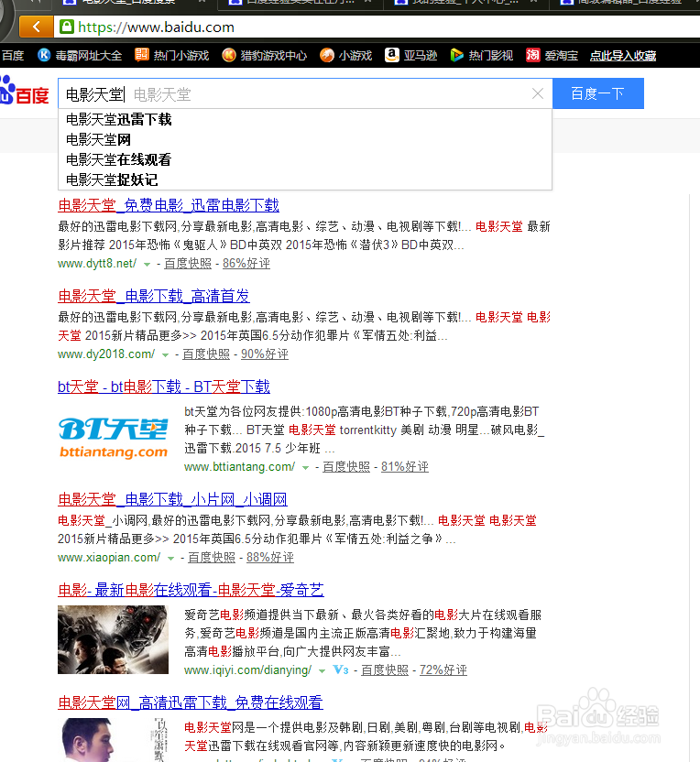
Task: Select suggestion 电影天堂迅雷下载
Action: [305, 120]
